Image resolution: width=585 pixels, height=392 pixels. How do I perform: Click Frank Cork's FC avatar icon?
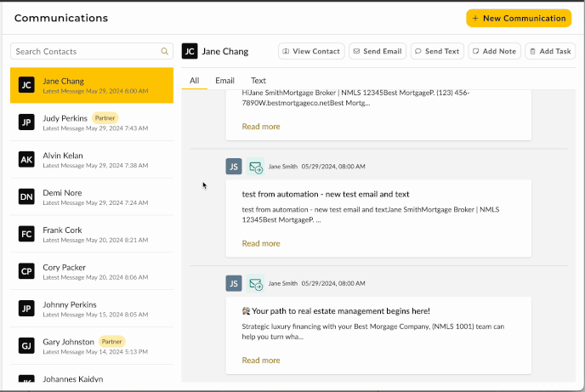26,234
